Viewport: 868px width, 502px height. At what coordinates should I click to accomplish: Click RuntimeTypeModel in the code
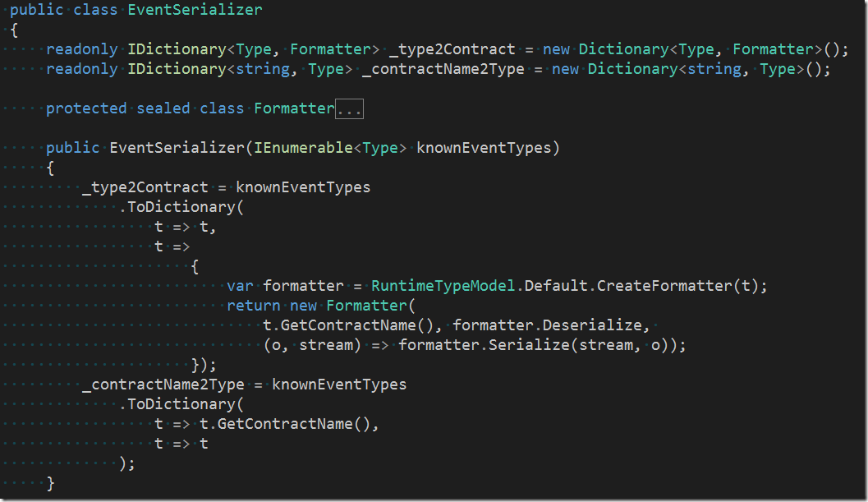[443, 286]
